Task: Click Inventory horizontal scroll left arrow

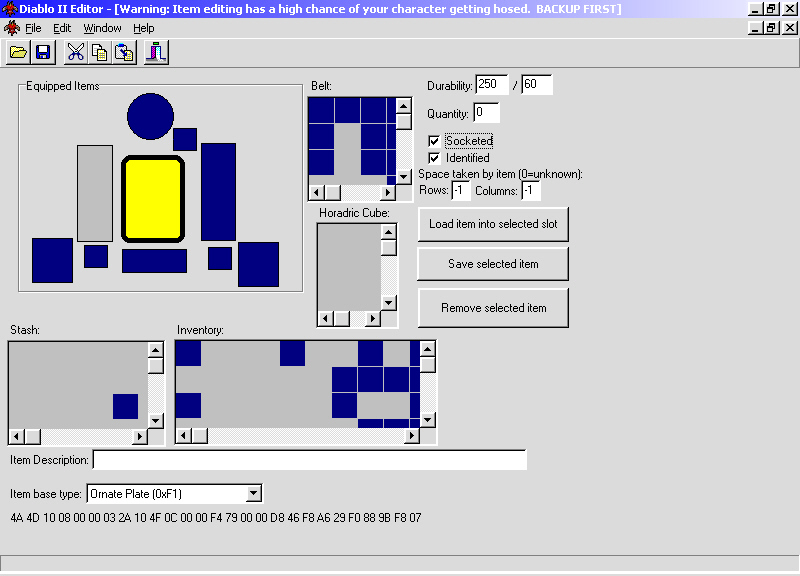Action: pyautogui.click(x=184, y=436)
